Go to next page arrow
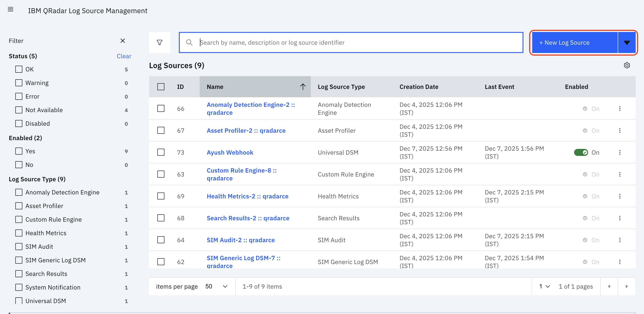This screenshot has width=644, height=314. (x=627, y=286)
